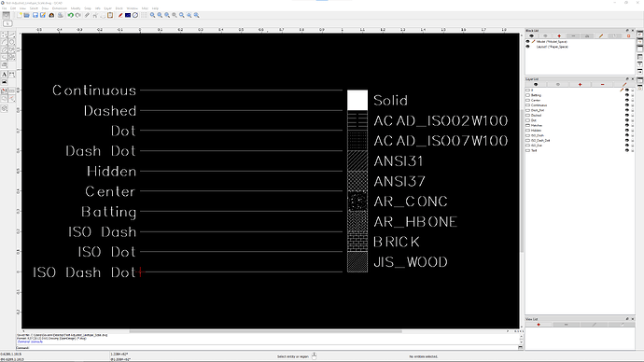Click the BRICK hatch pattern sample
This screenshot has width=644, height=362.
[357, 242]
